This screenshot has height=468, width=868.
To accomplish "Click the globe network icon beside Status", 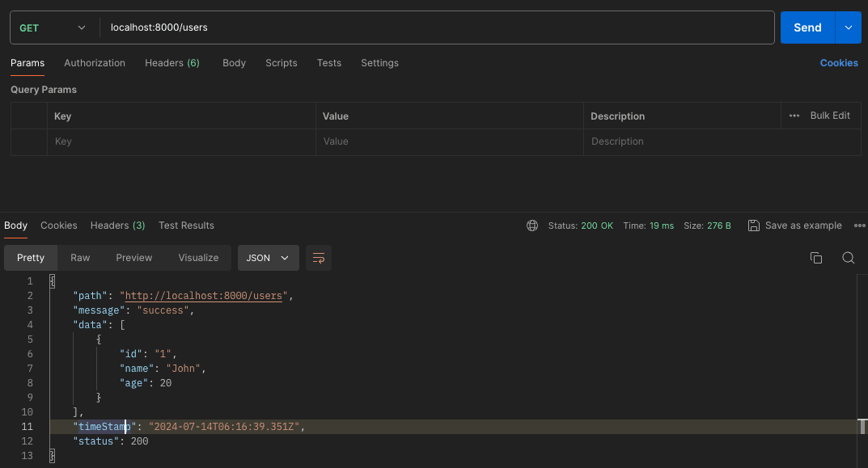I will click(532, 226).
